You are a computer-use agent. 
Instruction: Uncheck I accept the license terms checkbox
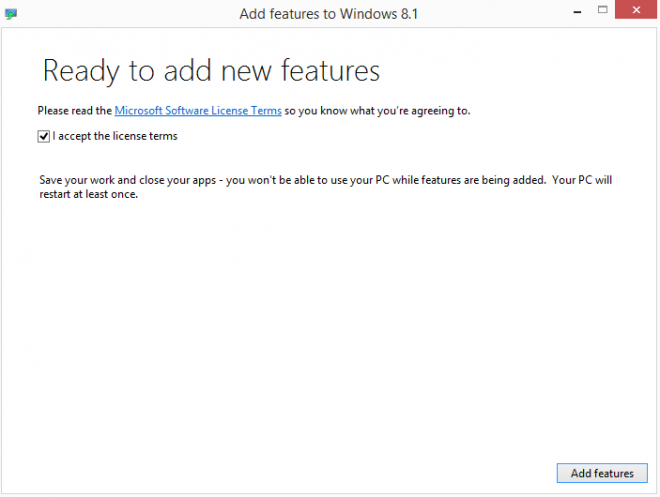pyautogui.click(x=44, y=136)
